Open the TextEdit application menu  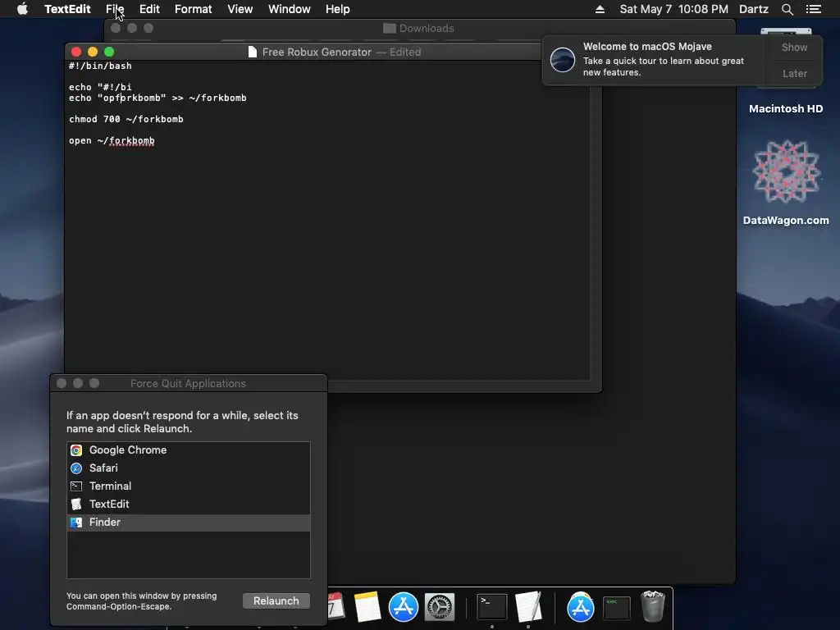(x=67, y=9)
